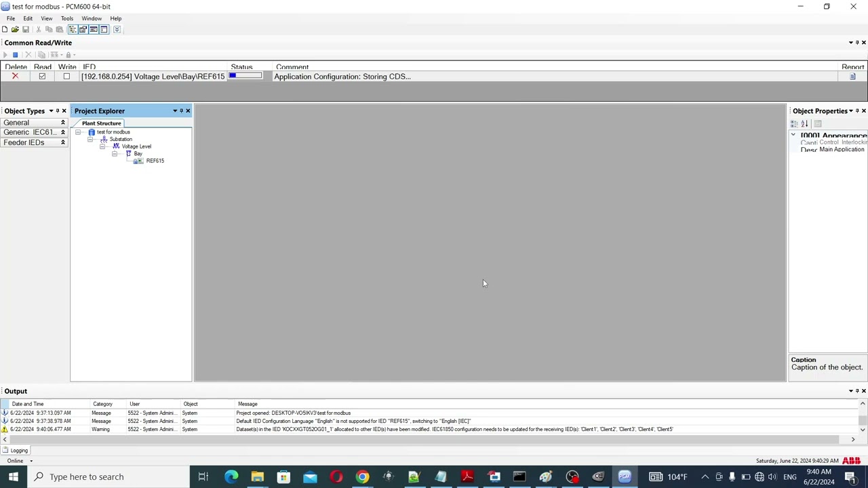The height and width of the screenshot is (488, 868).
Task: Click the Paste toolbar icon
Action: point(59,29)
